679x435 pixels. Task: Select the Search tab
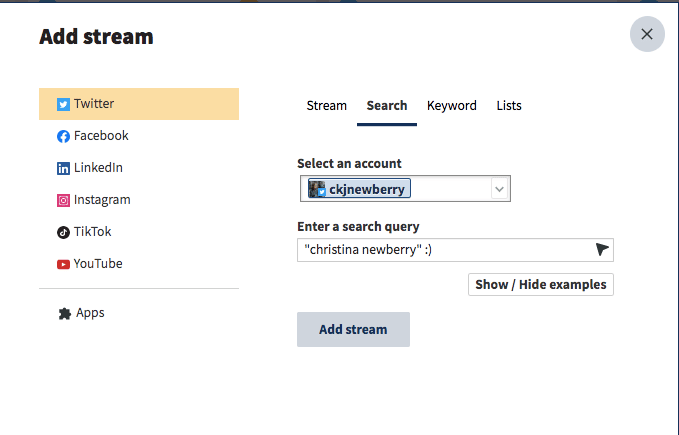[386, 105]
